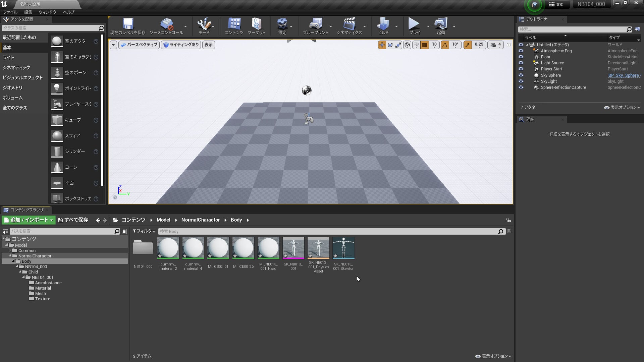Open the Window menu
644x362 pixels.
pos(47,12)
